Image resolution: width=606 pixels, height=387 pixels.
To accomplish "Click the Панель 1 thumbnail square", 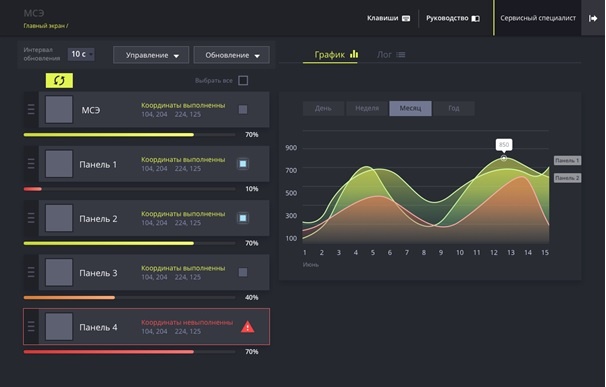I will [x=59, y=164].
